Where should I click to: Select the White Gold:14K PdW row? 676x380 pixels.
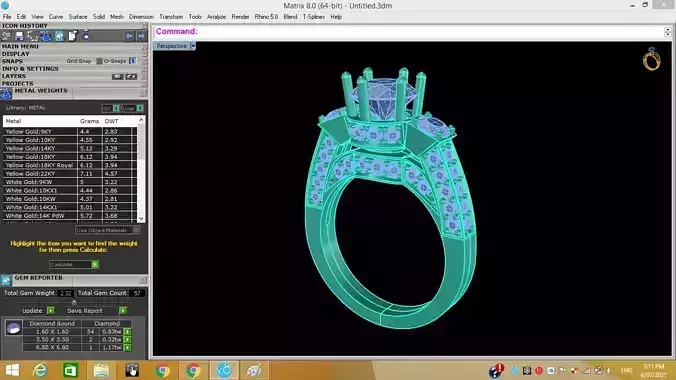(x=70, y=216)
